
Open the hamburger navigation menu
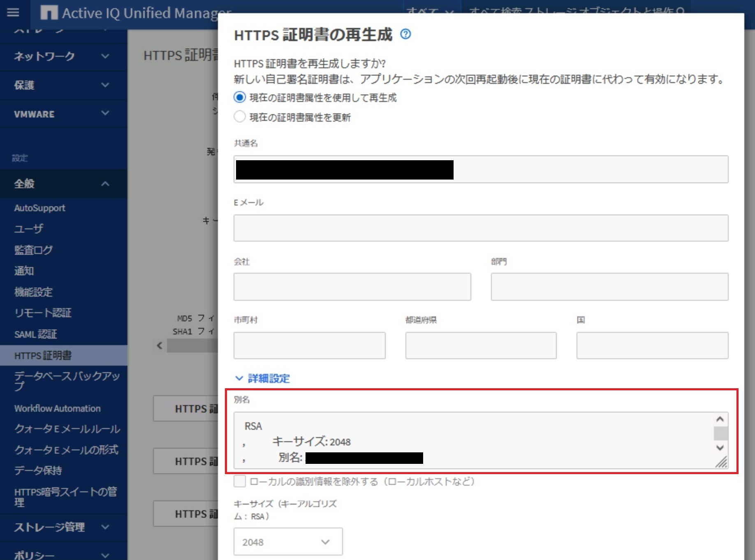pyautogui.click(x=13, y=12)
